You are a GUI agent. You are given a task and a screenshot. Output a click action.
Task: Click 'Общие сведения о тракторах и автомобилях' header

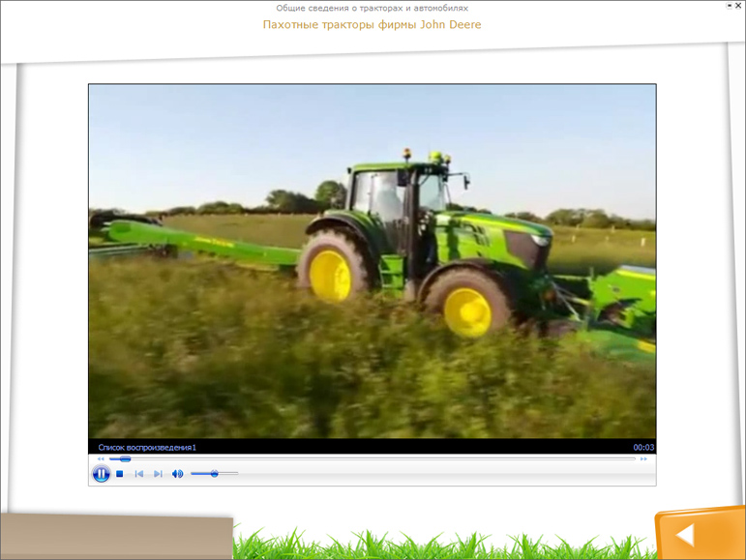[373, 8]
